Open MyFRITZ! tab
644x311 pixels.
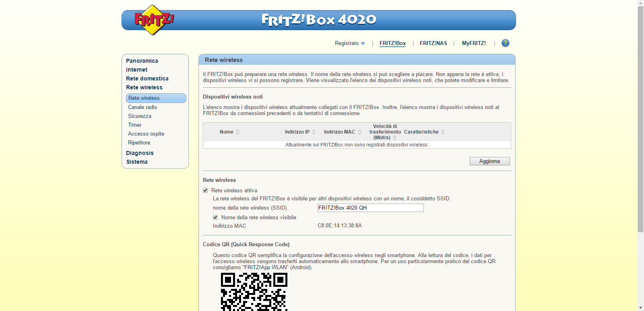tap(474, 43)
